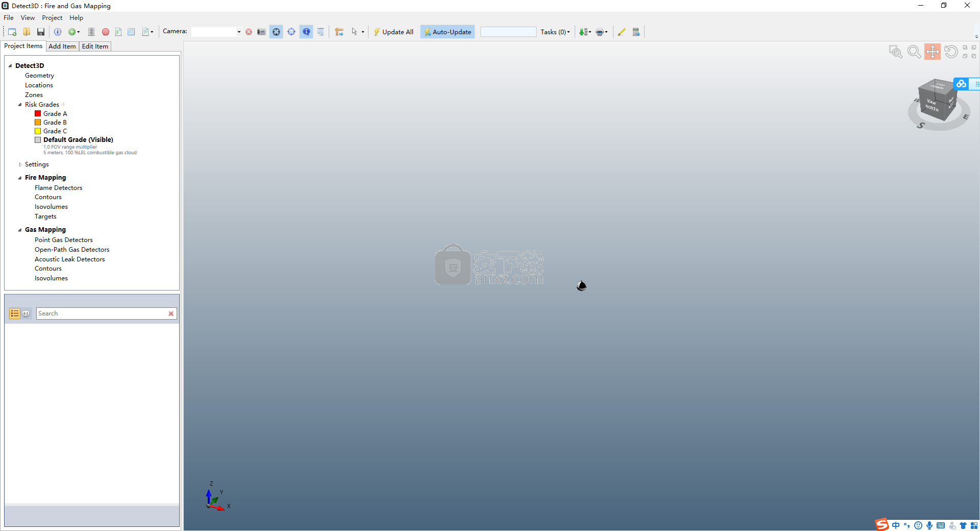The height and width of the screenshot is (531, 980).
Task: Click the Sogou input method tray icon
Action: pos(882,525)
